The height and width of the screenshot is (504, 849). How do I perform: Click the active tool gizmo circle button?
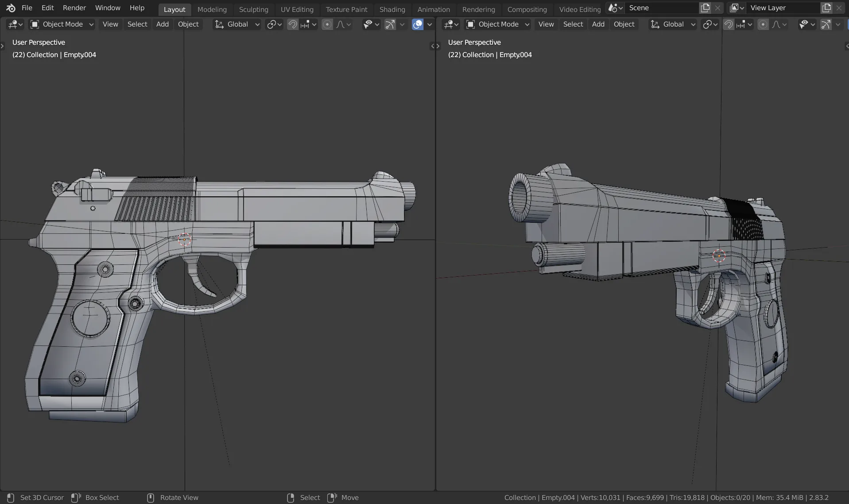click(390, 24)
